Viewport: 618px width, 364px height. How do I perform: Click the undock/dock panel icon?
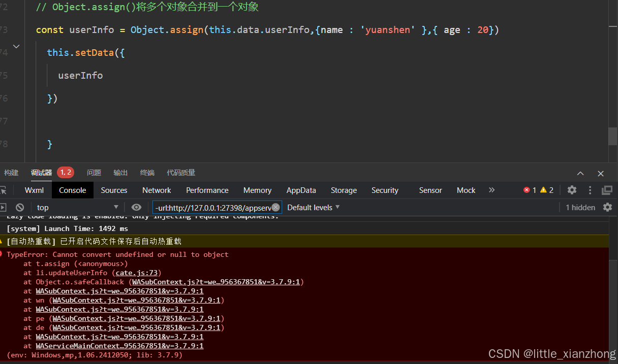point(607,189)
